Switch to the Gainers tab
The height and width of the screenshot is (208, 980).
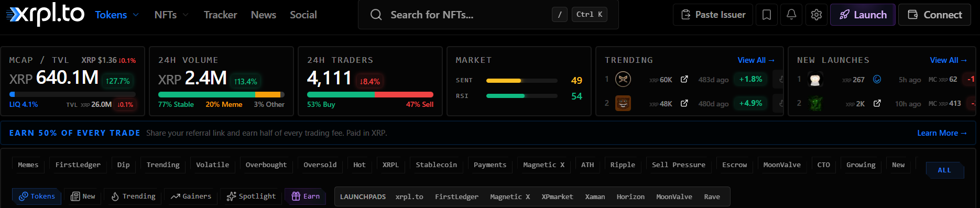[191, 196]
